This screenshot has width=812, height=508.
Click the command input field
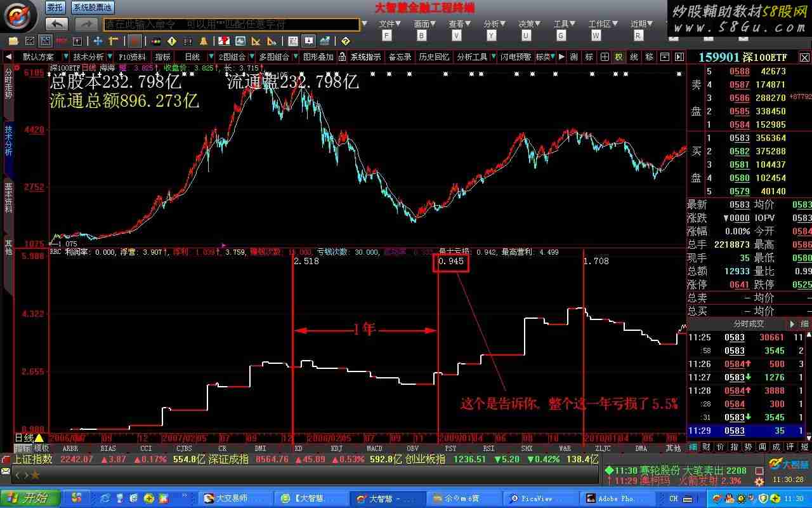click(x=232, y=25)
